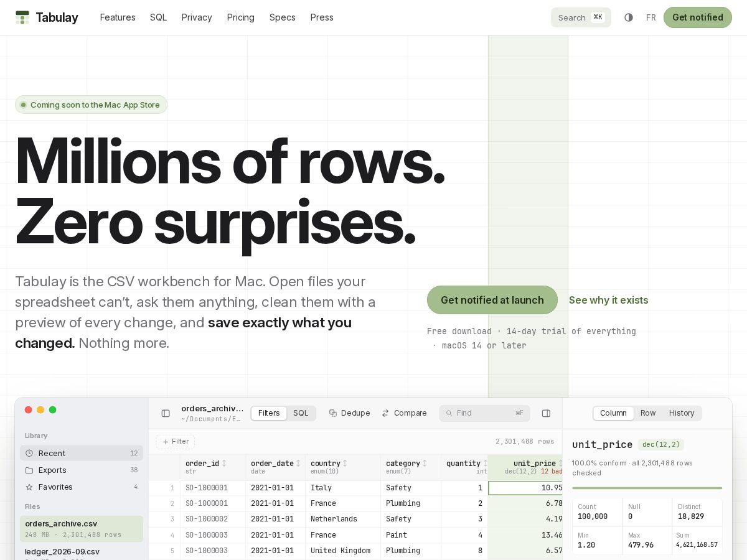
Task: Click the Italy country cell
Action: click(x=343, y=488)
